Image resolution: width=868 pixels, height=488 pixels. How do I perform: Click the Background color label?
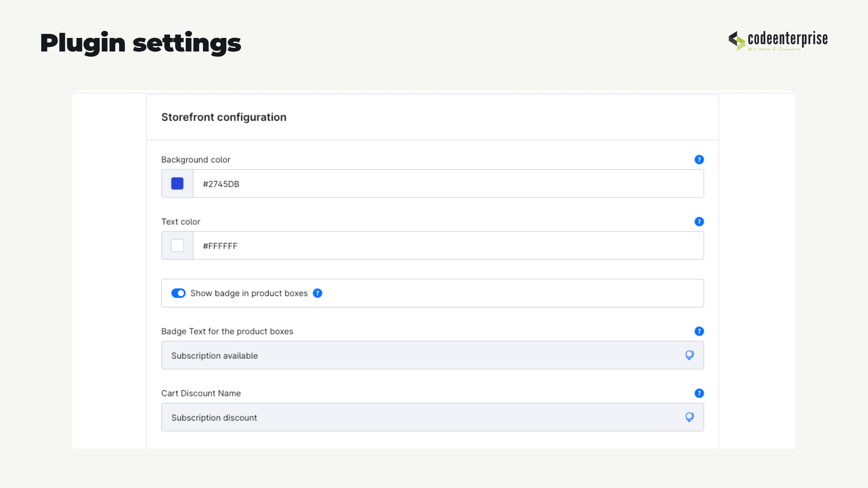coord(196,160)
